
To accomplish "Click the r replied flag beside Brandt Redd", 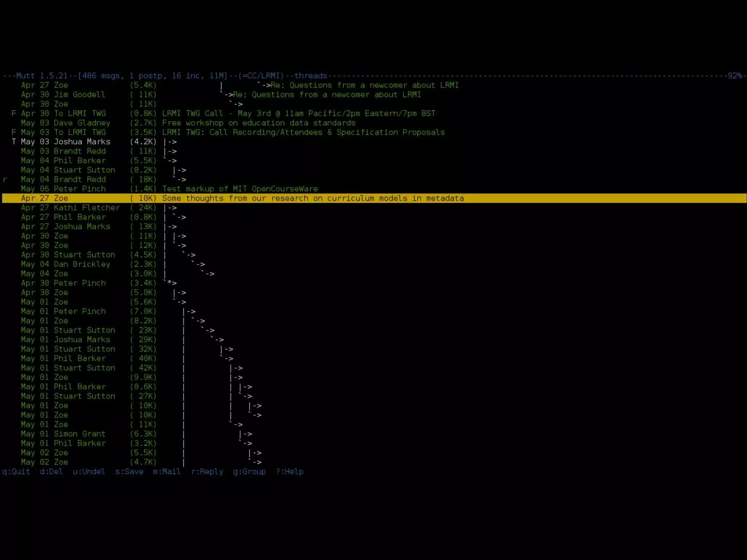I will coord(5,179).
